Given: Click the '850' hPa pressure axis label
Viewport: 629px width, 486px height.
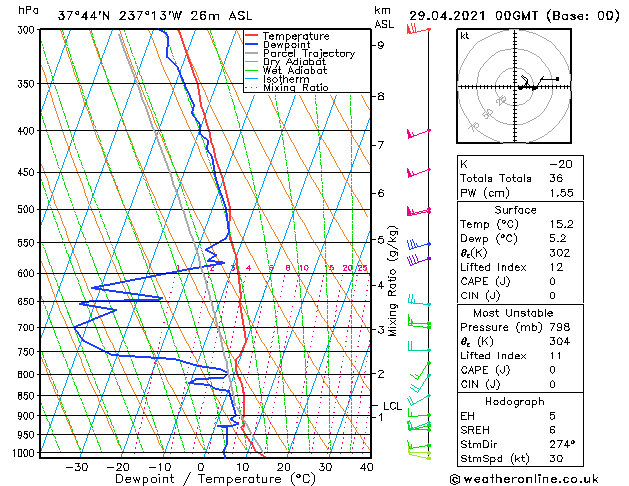Looking at the screenshot, I should point(28,396).
